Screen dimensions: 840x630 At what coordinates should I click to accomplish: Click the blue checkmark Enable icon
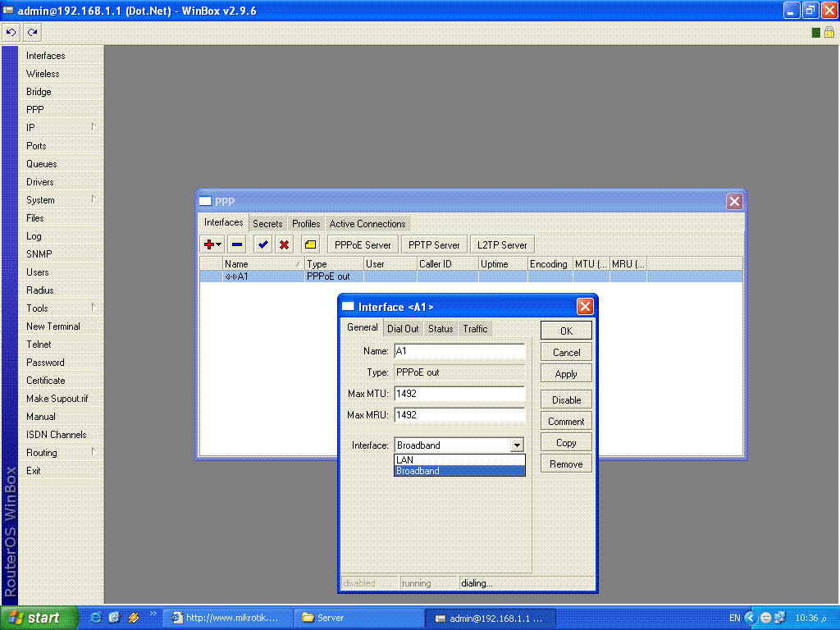262,244
